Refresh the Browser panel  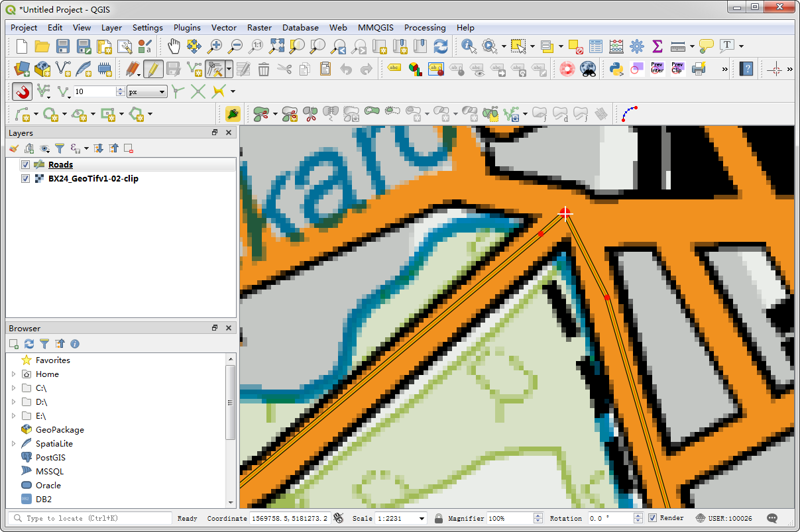(29, 344)
